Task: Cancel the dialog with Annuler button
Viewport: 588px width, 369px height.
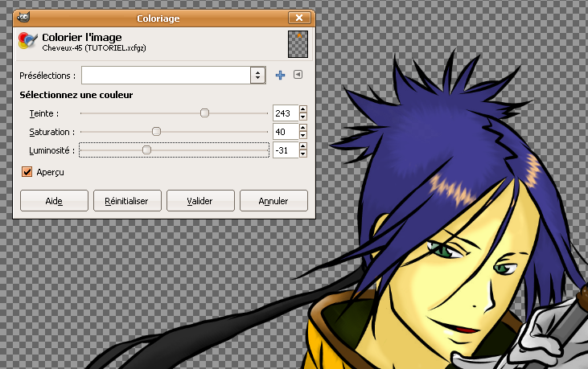Action: point(273,200)
